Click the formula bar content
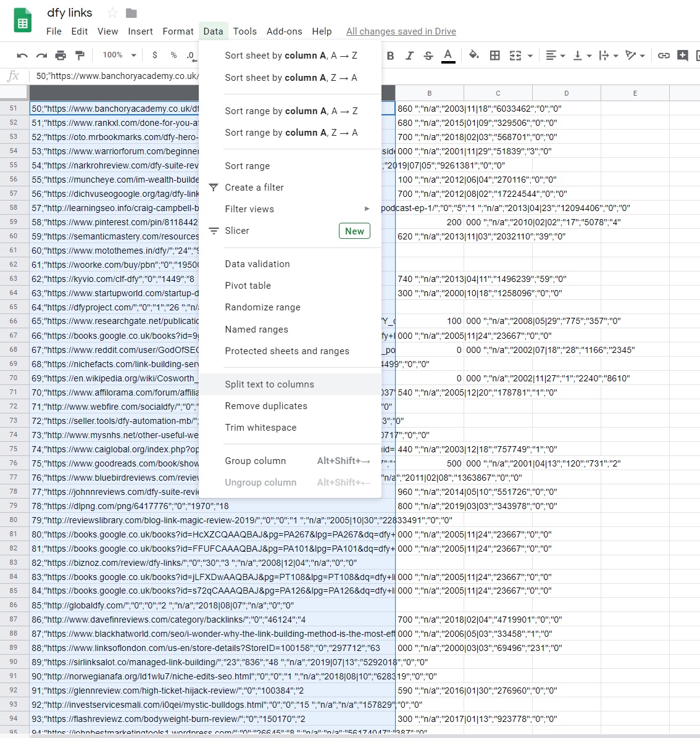The width and height of the screenshot is (700, 738). [x=117, y=76]
